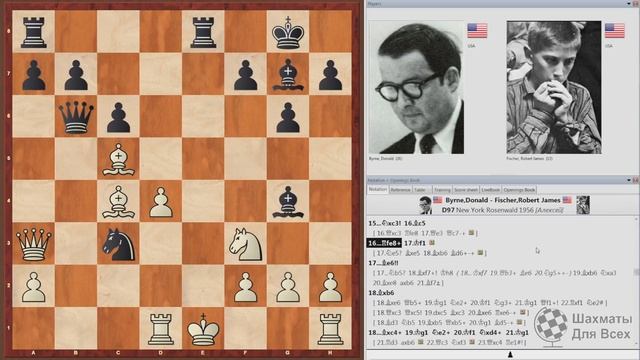
Task: Click USA flag beside Byrne's photo
Action: [477, 31]
